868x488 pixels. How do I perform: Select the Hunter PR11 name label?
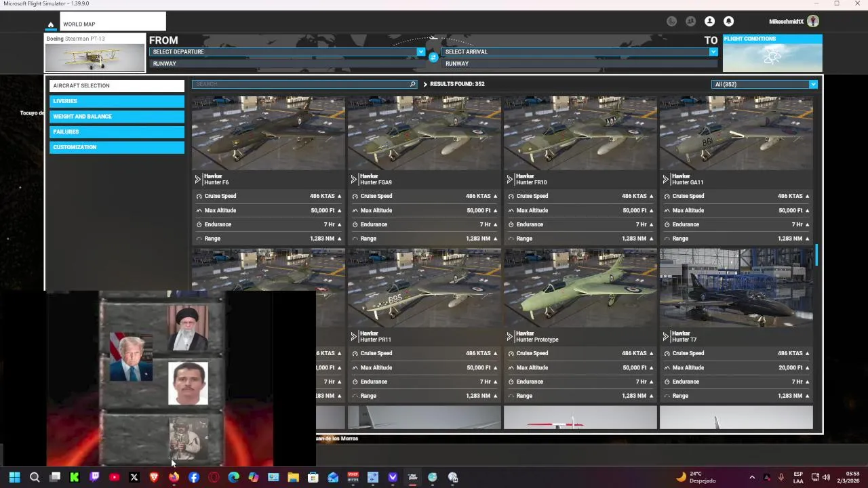tap(376, 340)
